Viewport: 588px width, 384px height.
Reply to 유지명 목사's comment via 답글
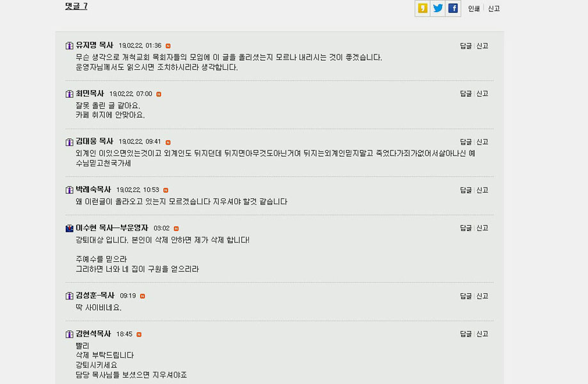click(x=466, y=45)
